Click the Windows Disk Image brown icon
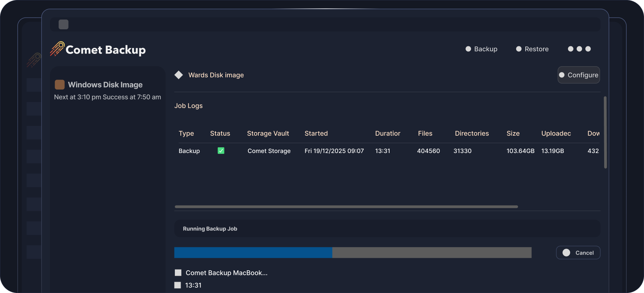 [x=60, y=85]
